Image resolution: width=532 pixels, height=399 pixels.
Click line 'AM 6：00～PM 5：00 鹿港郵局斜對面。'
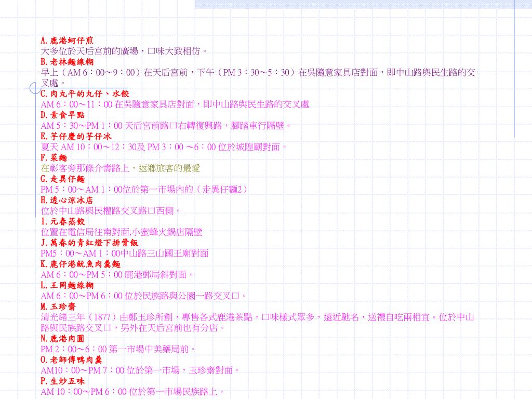point(117,275)
